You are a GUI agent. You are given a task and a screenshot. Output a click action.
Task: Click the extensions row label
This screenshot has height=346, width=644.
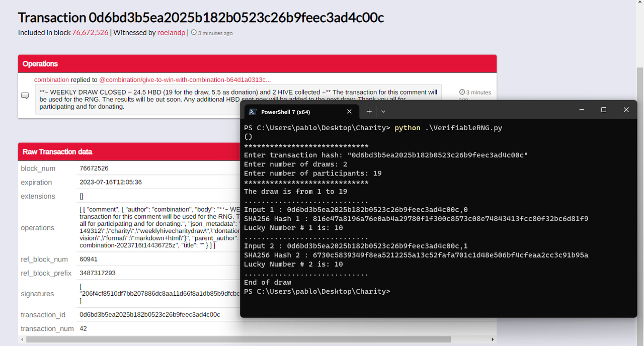(38, 196)
